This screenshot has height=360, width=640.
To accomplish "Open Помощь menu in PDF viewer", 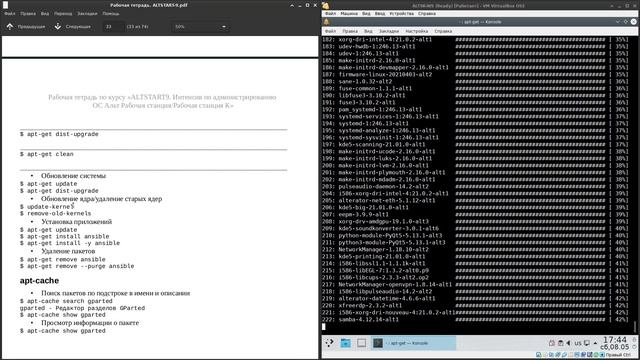I will click(x=111, y=13).
